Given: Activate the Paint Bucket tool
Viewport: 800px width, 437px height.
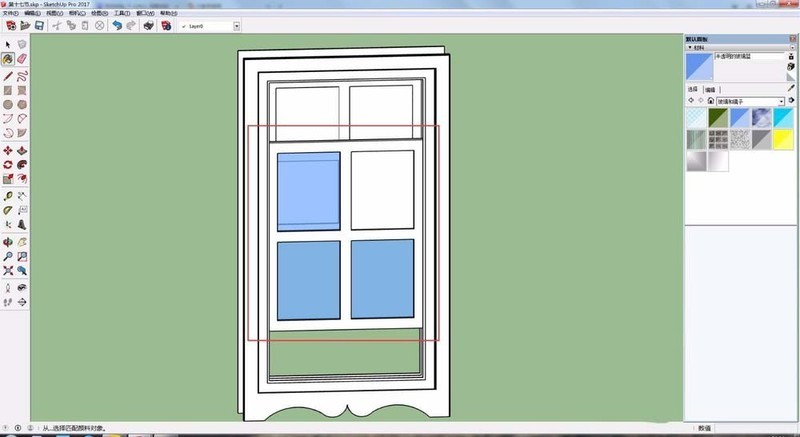Looking at the screenshot, I should pyautogui.click(x=8, y=59).
